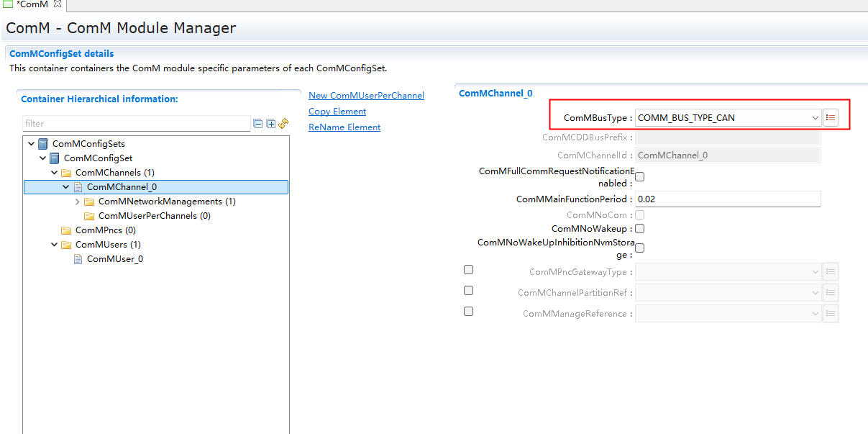868x434 pixels.
Task: Expand the ComMNetworkManagements tree node
Action: click(x=78, y=202)
